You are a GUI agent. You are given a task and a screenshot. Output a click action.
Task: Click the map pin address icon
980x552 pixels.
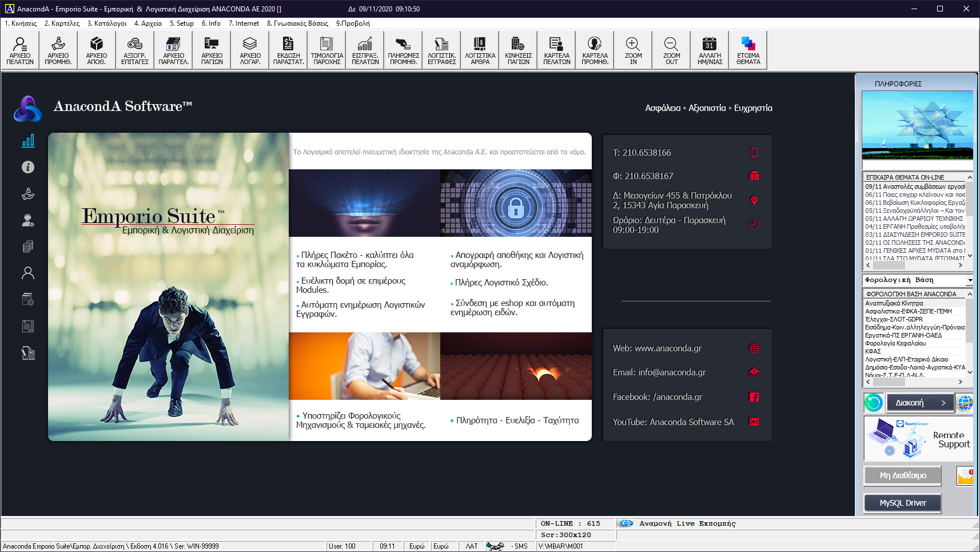pyautogui.click(x=754, y=200)
